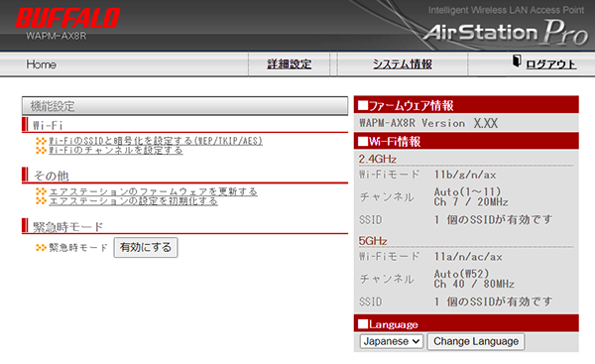Open the 詳細設定 menu tab
Viewport: 595px width, 364px height.
coord(290,64)
